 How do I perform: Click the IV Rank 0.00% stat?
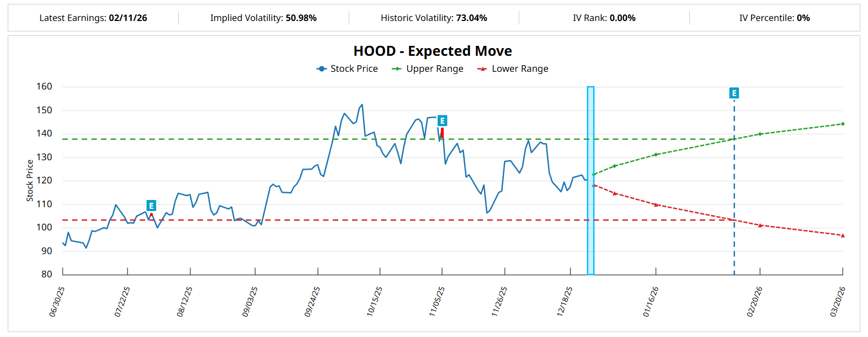(x=622, y=18)
